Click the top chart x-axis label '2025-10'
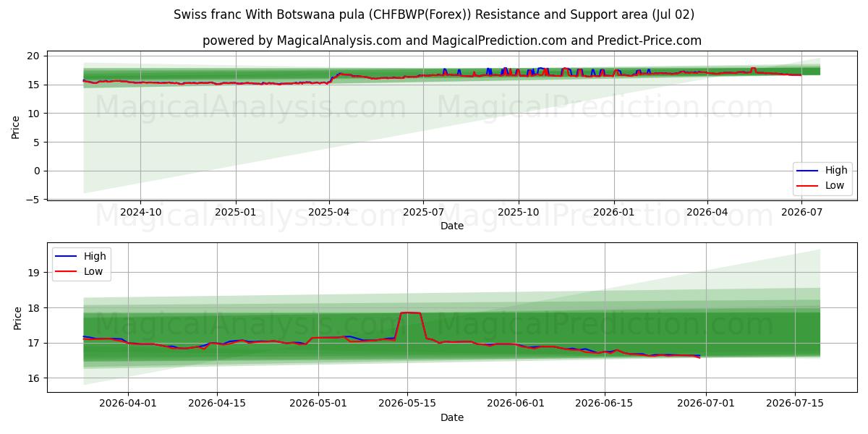868x434 pixels. (519, 212)
